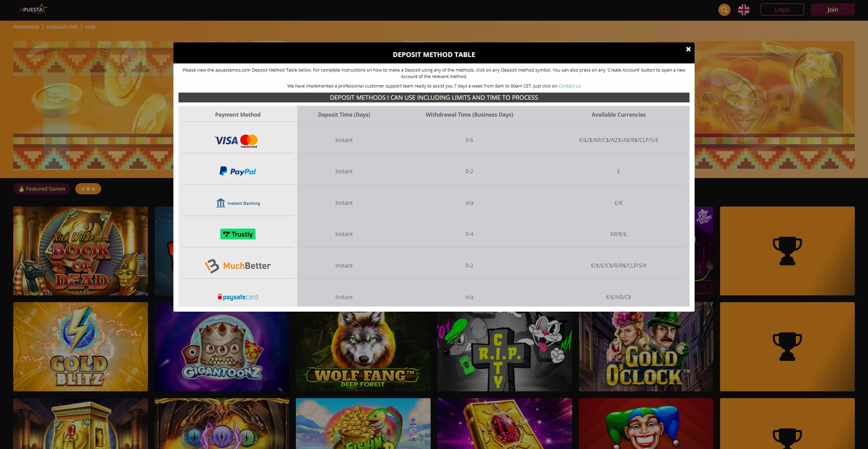The image size is (868, 449).
Task: Expand the three-dots more categories button
Action: pos(88,189)
